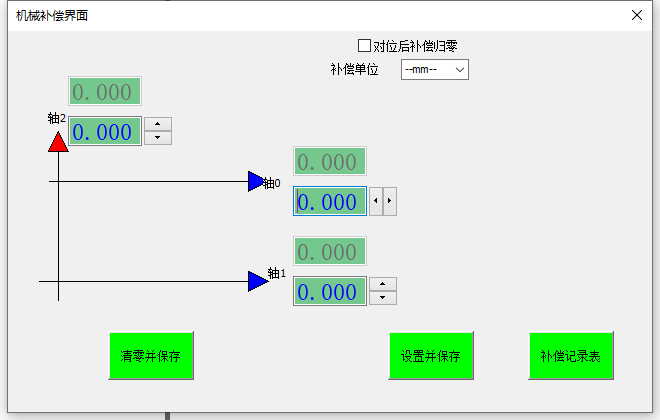Increase axis 1 value with up spinner
Image resolution: width=660 pixels, height=420 pixels.
[383, 284]
